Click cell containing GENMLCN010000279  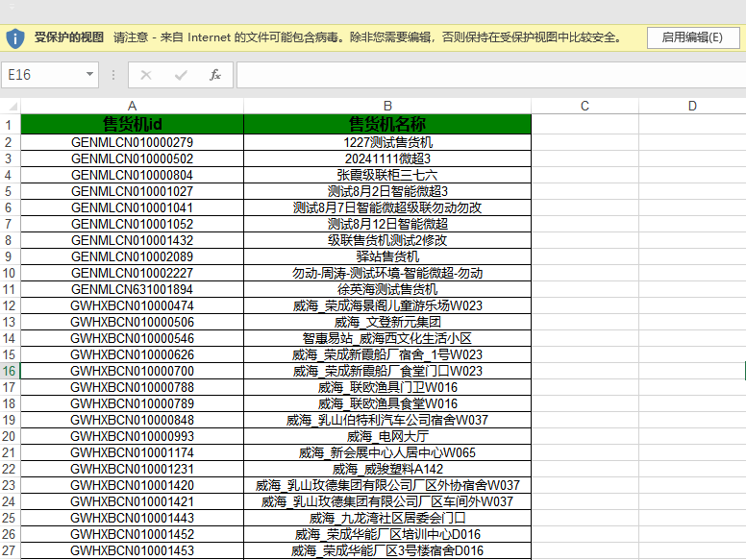133,142
